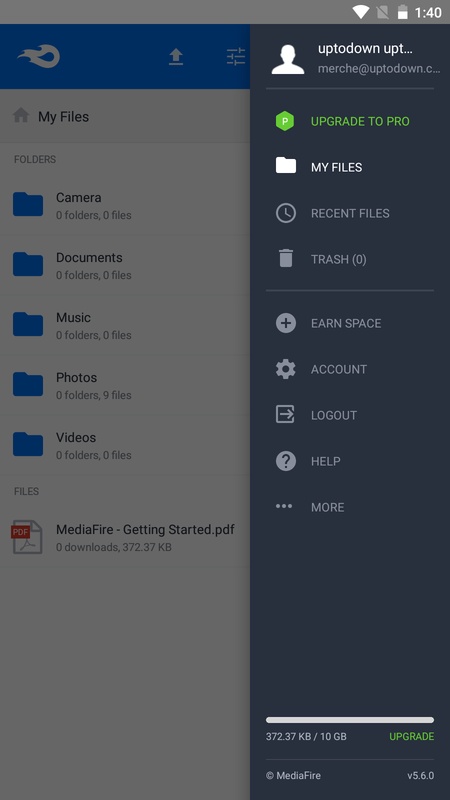Tap the Help question mark icon
This screenshot has width=450, height=800.
tap(286, 461)
